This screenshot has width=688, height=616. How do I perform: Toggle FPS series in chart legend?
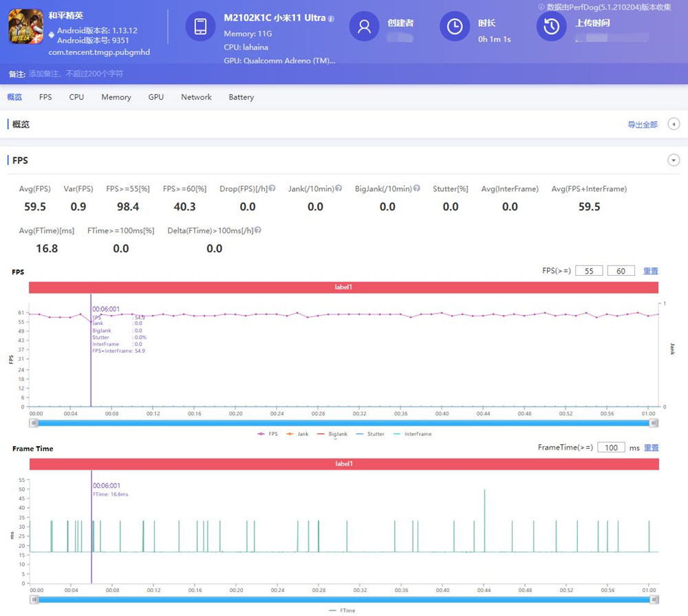click(268, 434)
